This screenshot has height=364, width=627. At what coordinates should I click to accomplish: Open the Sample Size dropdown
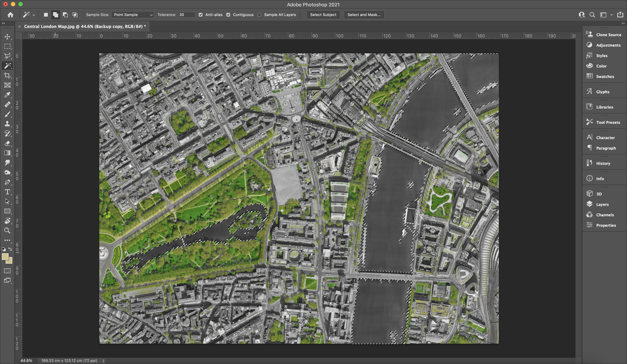(133, 15)
